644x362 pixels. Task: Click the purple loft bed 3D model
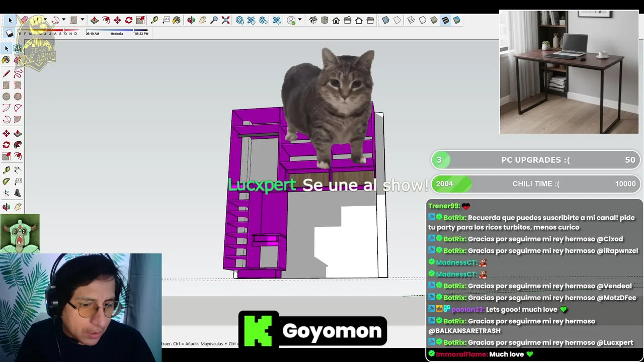(x=305, y=191)
